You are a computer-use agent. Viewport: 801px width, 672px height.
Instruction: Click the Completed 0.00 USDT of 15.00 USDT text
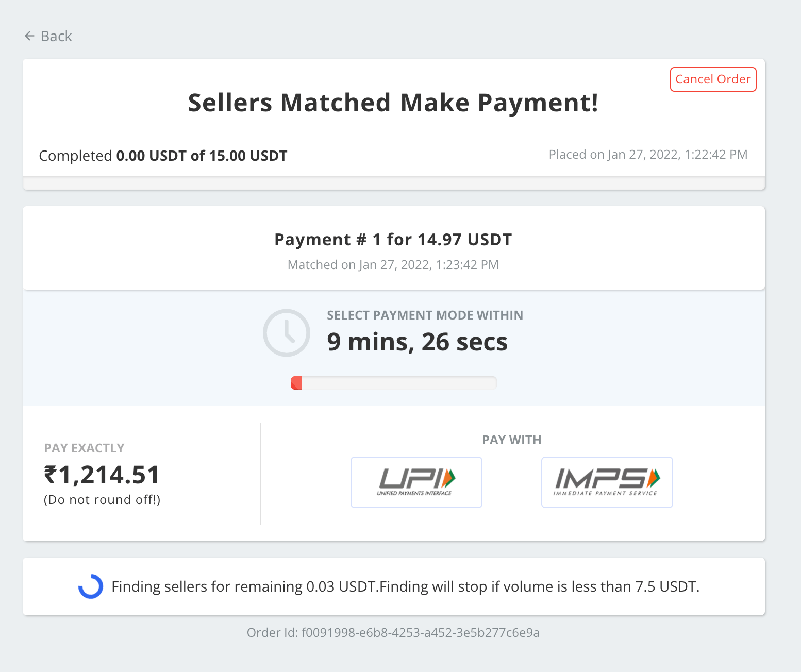(163, 156)
